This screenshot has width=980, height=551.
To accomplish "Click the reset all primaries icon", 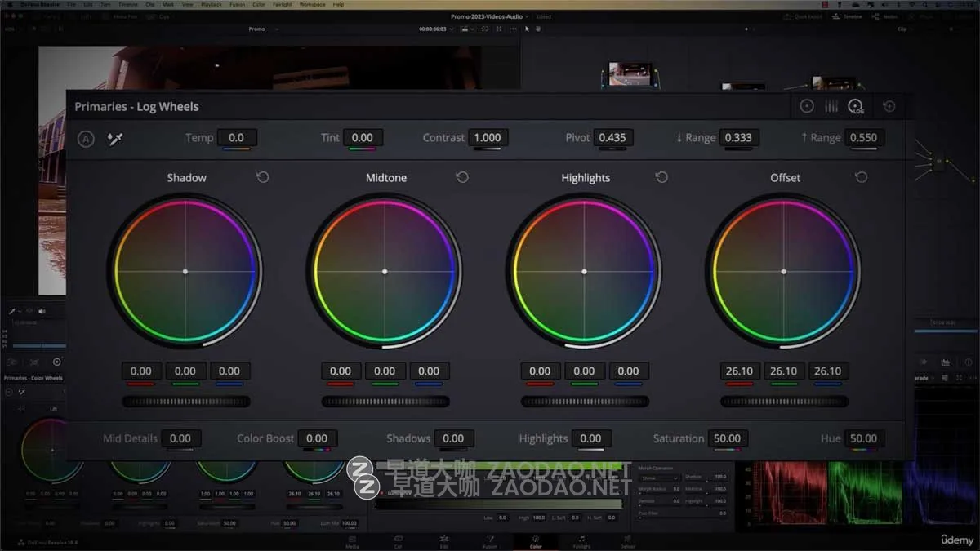I will (889, 106).
